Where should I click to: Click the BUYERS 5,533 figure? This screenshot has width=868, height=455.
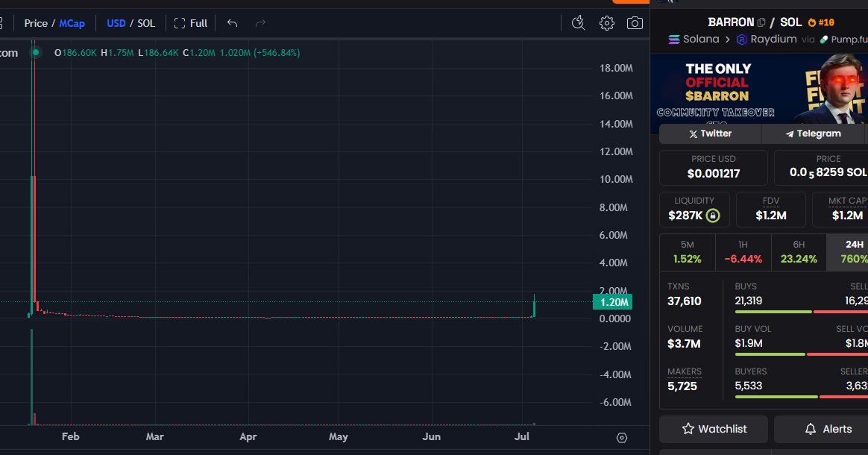(x=749, y=386)
